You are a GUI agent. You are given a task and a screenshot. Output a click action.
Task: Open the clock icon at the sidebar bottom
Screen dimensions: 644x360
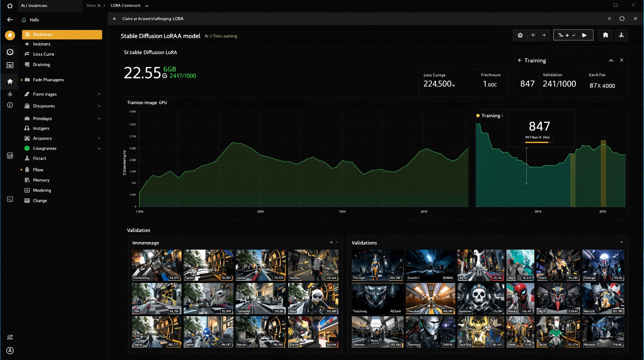[10, 350]
